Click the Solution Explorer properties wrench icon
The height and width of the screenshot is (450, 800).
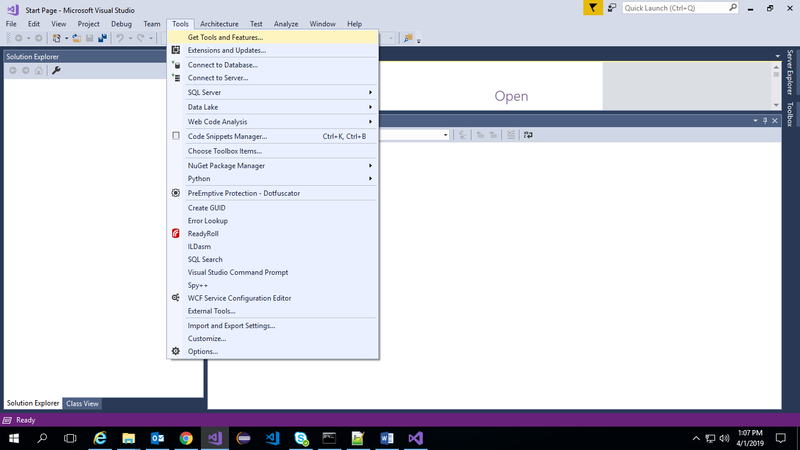[x=56, y=70]
